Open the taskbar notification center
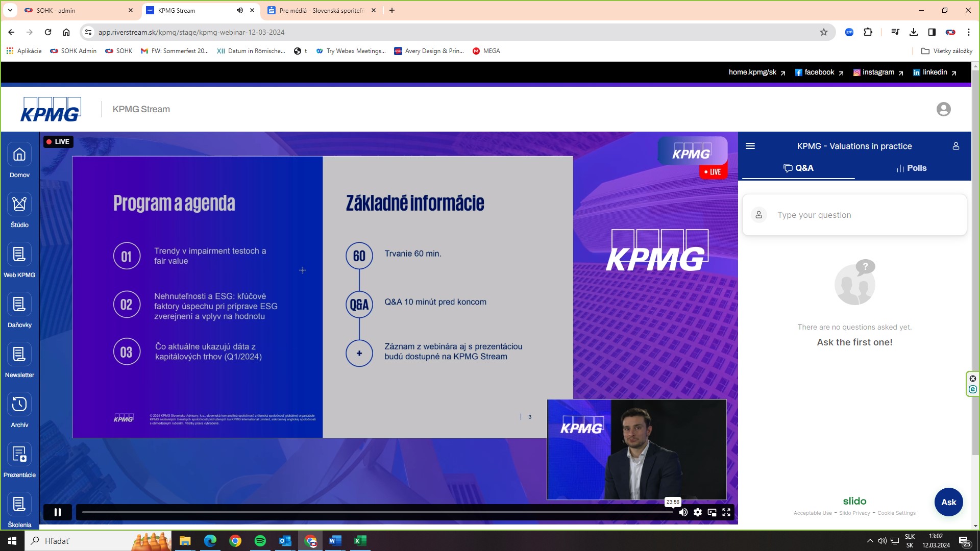 (x=965, y=541)
